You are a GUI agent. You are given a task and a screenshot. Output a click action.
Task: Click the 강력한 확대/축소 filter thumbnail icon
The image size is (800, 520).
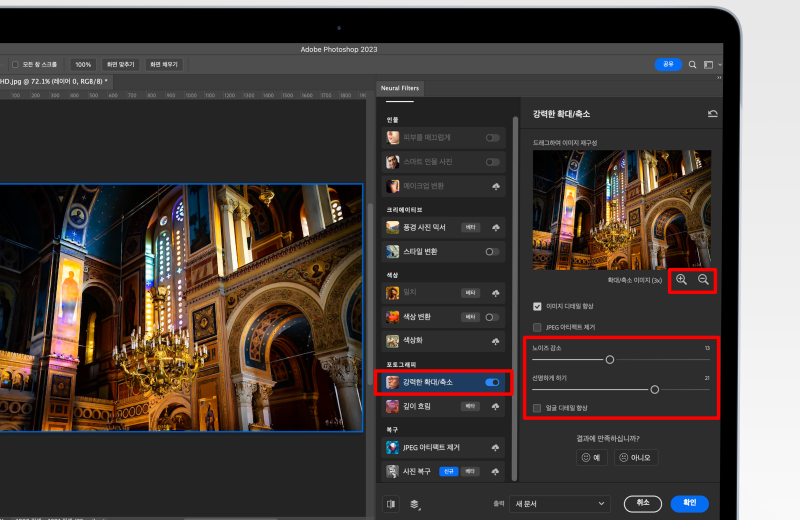[392, 382]
